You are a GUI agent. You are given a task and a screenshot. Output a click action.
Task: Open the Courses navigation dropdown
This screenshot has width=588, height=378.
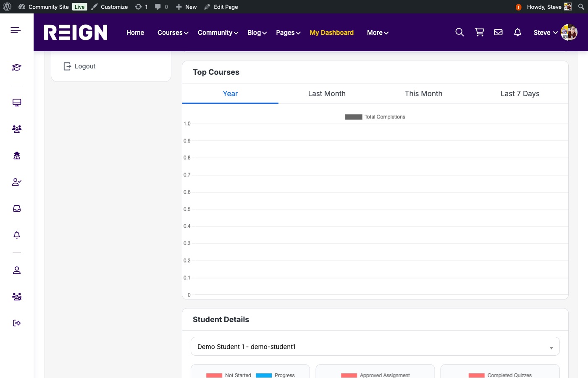[x=170, y=32]
